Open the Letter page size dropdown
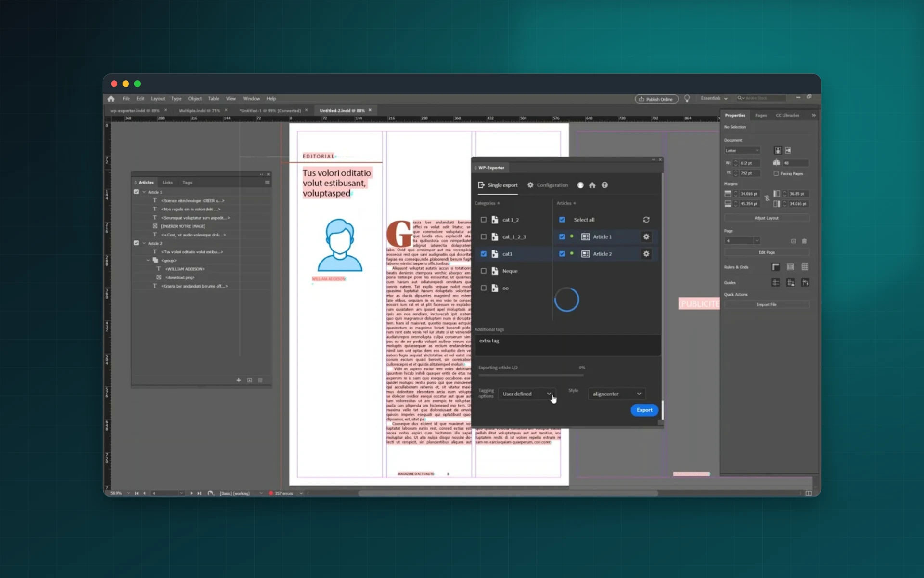The height and width of the screenshot is (578, 924). (742, 151)
